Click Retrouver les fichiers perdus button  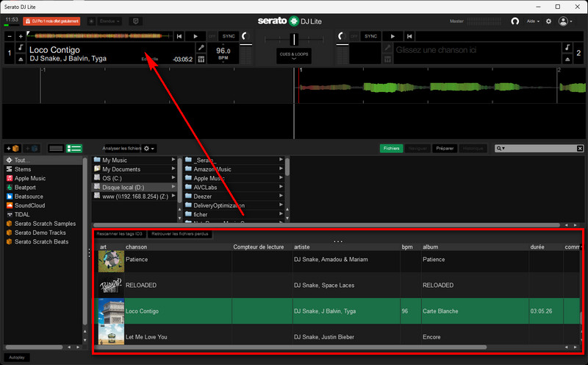coord(180,233)
